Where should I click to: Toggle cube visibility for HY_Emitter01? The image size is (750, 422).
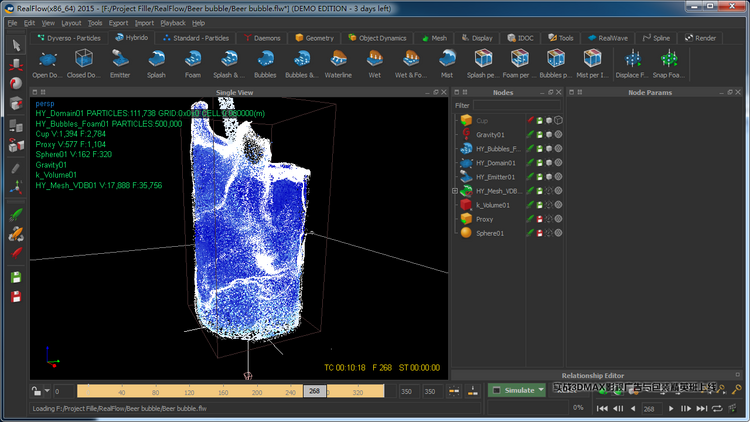click(549, 177)
